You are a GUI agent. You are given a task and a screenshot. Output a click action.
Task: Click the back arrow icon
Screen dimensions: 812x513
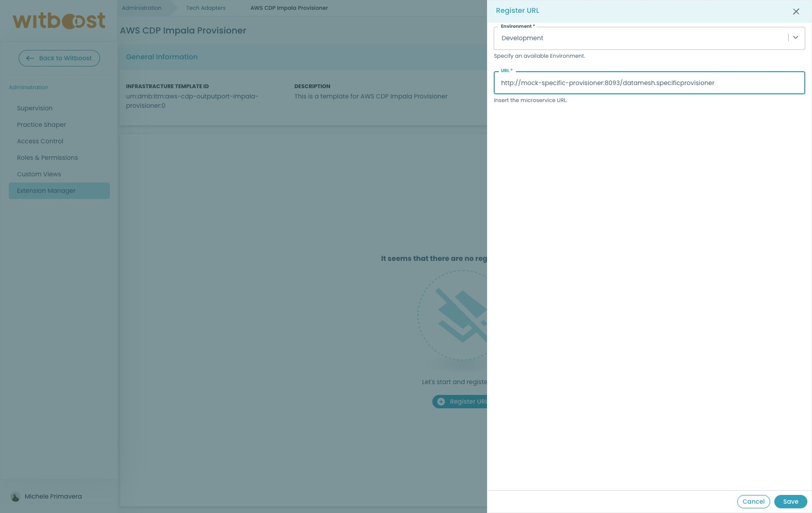point(30,58)
